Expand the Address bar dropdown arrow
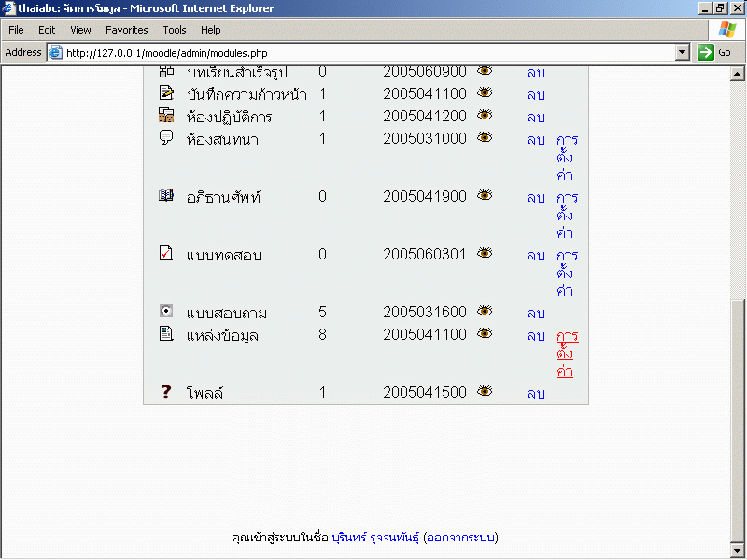The image size is (747, 560). coord(683,53)
